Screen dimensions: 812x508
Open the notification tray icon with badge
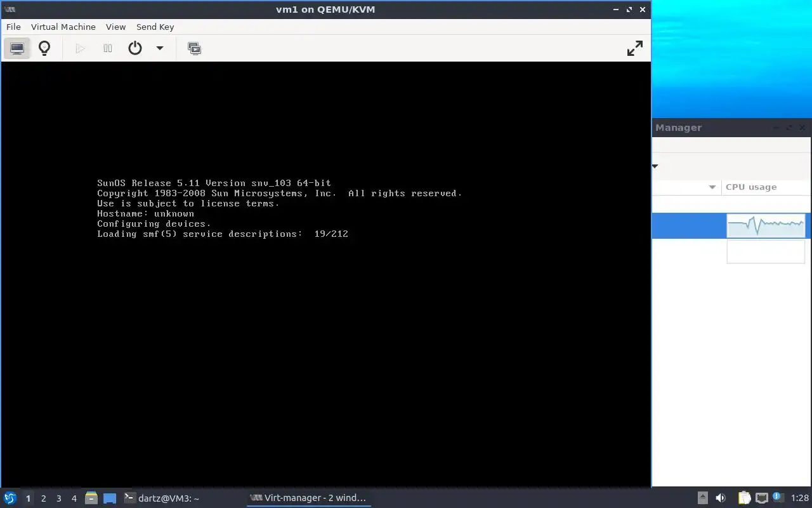click(778, 498)
